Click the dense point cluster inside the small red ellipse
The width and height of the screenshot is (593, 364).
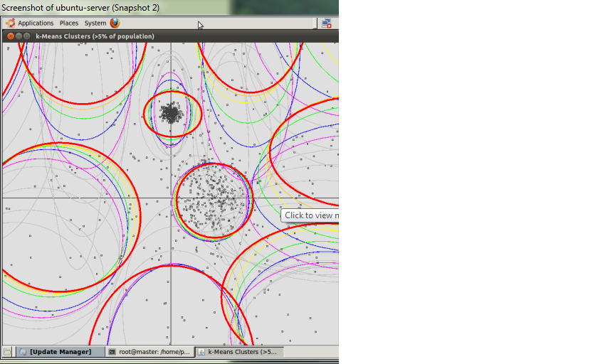click(x=172, y=113)
